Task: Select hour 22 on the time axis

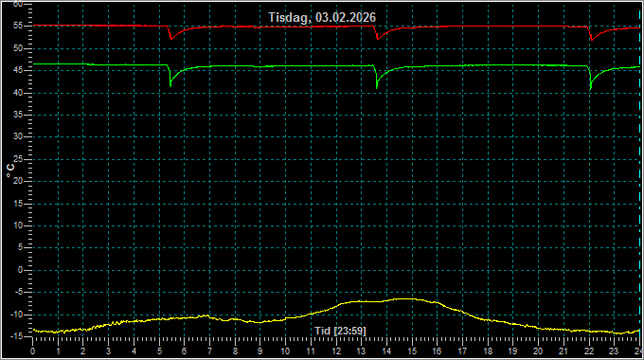Action: tap(589, 351)
